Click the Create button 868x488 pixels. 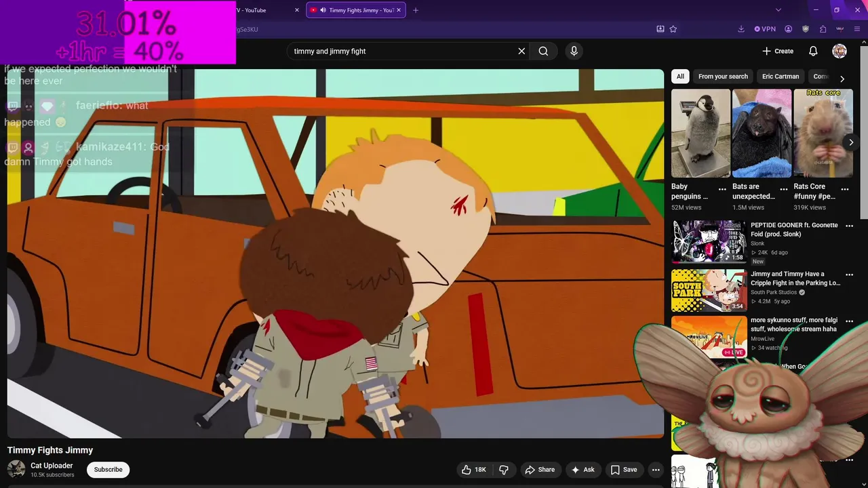(778, 51)
